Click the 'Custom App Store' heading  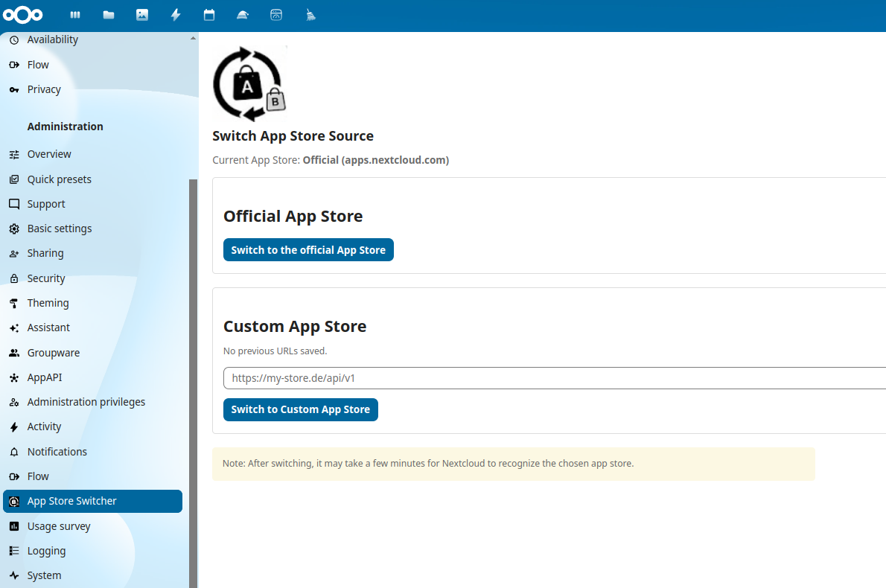pyautogui.click(x=295, y=327)
